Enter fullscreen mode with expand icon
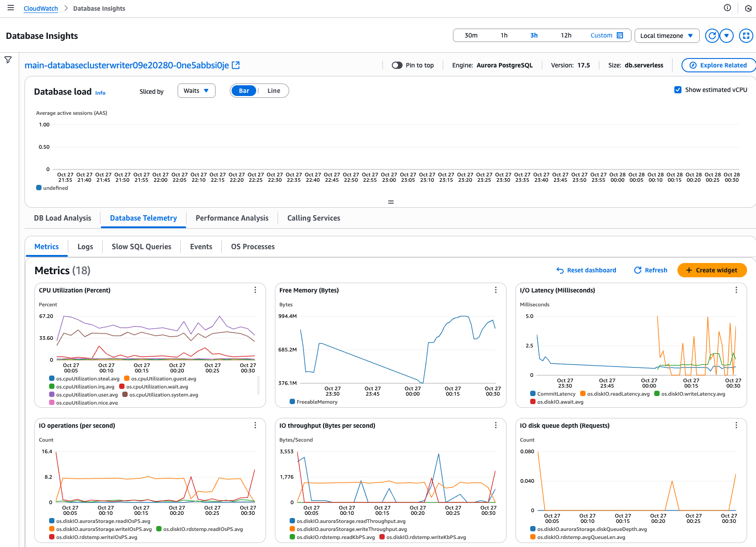756x547 pixels. [x=746, y=36]
